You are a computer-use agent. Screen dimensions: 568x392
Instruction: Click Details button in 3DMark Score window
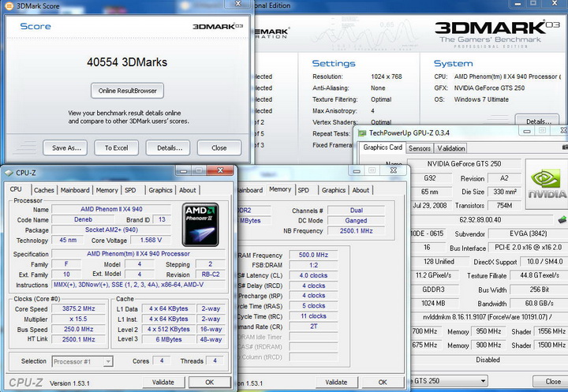click(x=168, y=147)
